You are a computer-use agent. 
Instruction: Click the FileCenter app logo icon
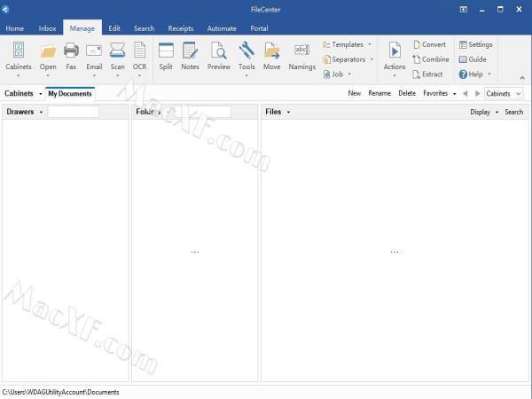(5, 9)
